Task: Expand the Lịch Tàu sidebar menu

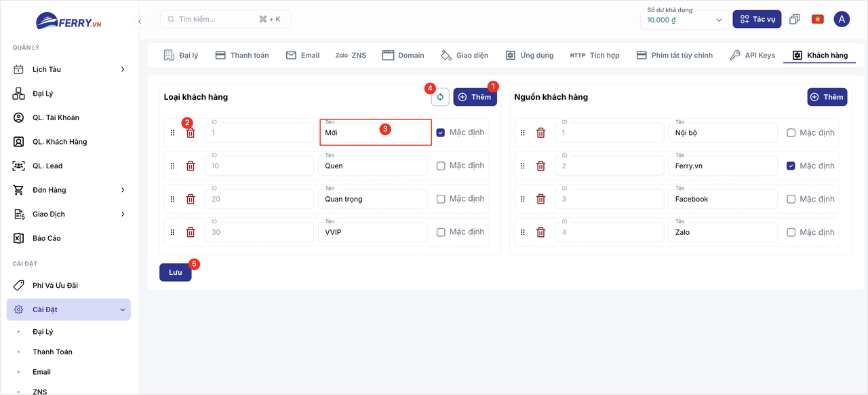Action: 68,69
